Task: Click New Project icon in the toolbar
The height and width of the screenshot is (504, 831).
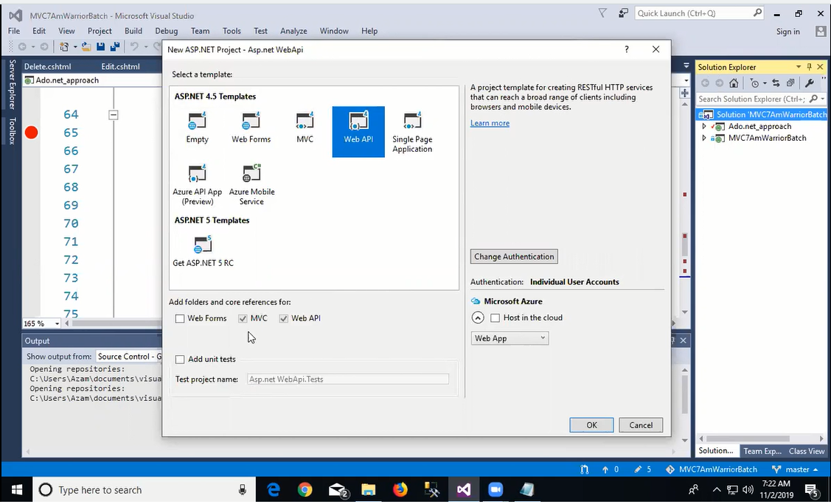Action: coord(64,46)
